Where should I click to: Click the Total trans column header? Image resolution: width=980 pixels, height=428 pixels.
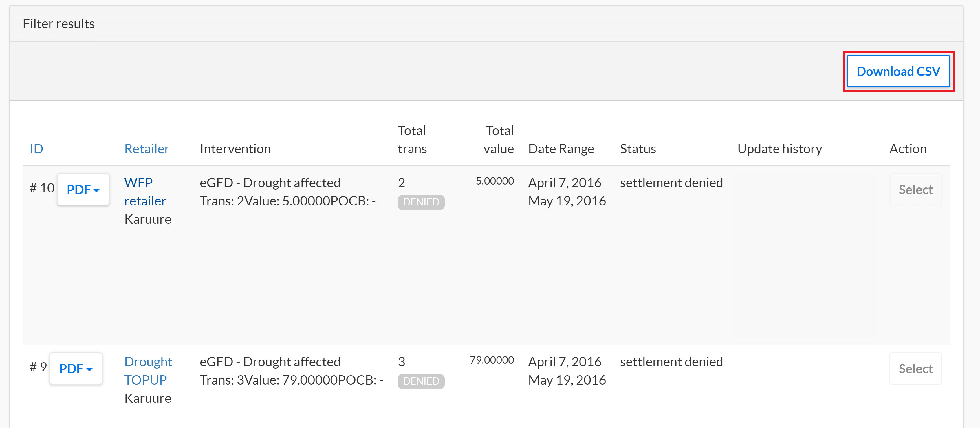coord(412,139)
